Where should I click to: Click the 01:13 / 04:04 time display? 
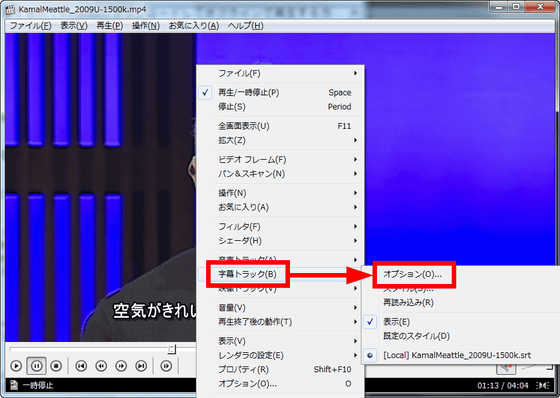502,385
